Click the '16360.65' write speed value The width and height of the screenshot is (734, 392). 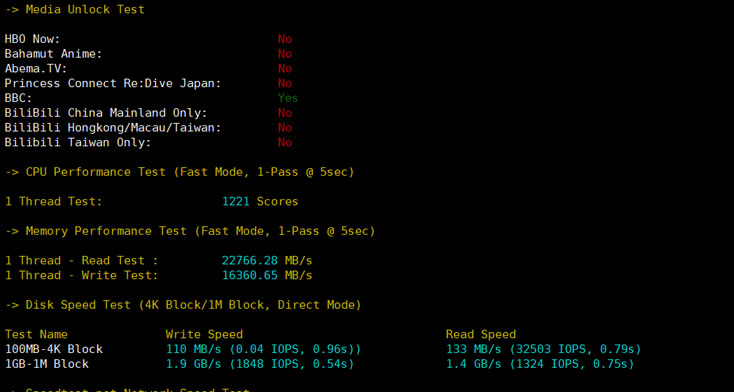pyautogui.click(x=250, y=275)
